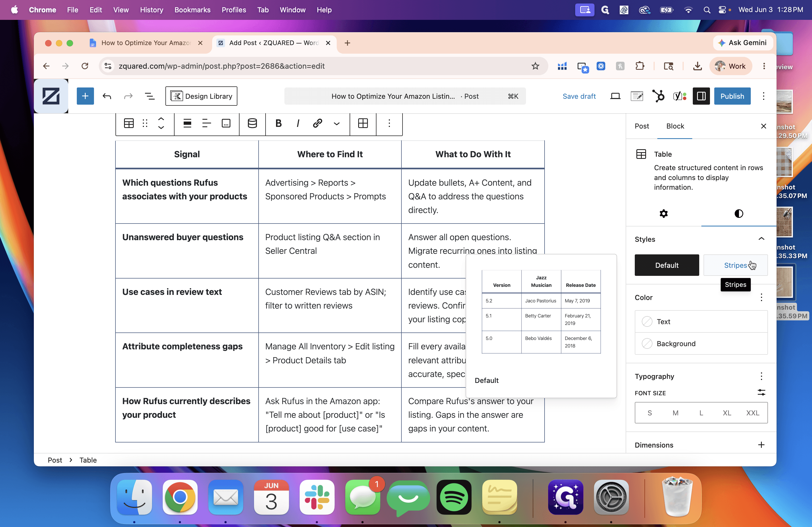Select the Stripes table style

click(735, 265)
